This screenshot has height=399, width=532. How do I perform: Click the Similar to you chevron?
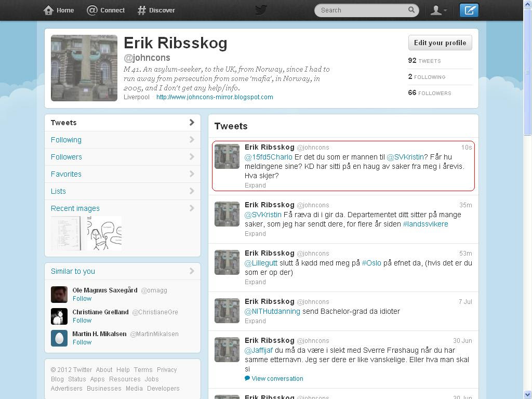192,271
